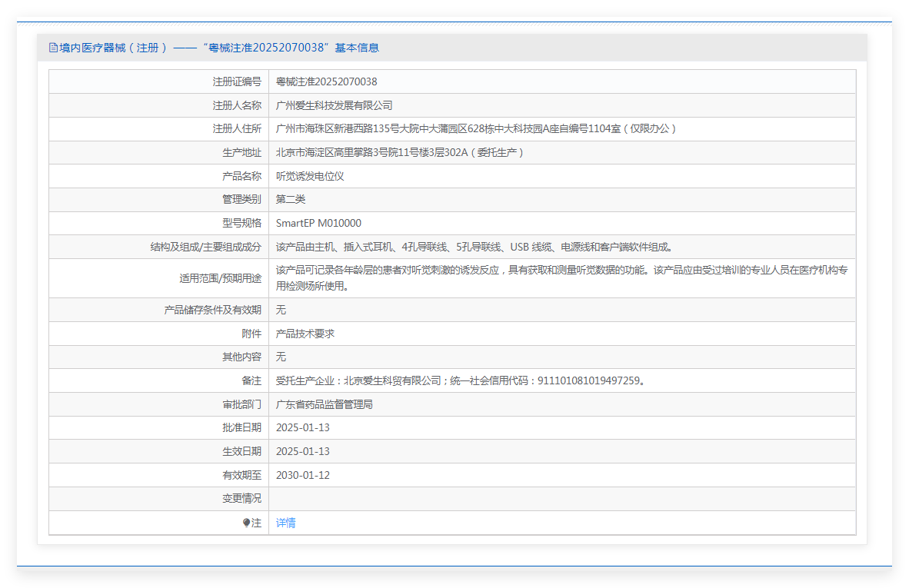Click the label 有效期至
The image size is (909, 588).
[242, 475]
